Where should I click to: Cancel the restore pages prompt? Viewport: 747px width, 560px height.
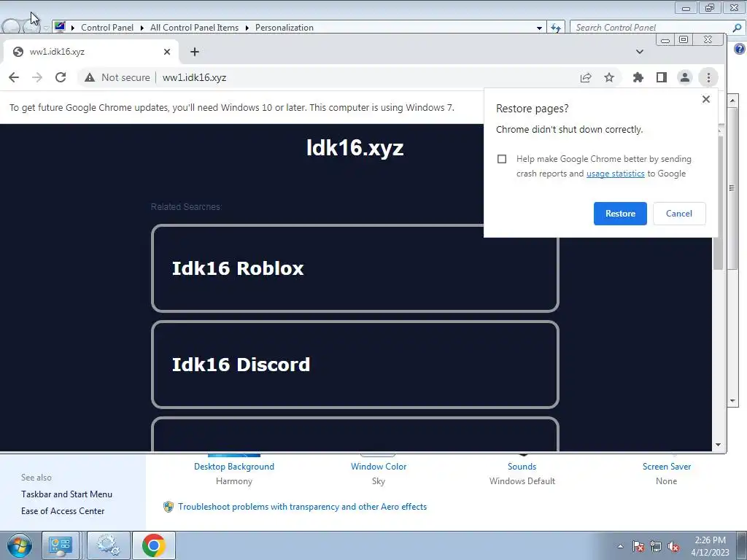679,214
